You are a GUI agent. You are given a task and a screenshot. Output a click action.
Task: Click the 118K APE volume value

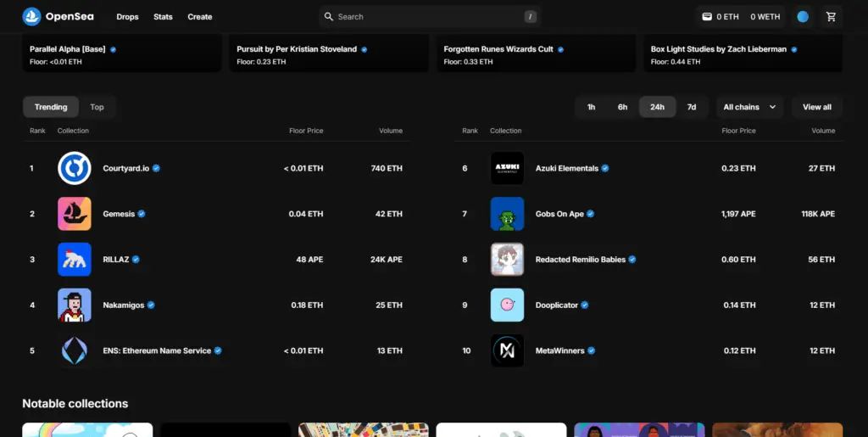pos(818,214)
